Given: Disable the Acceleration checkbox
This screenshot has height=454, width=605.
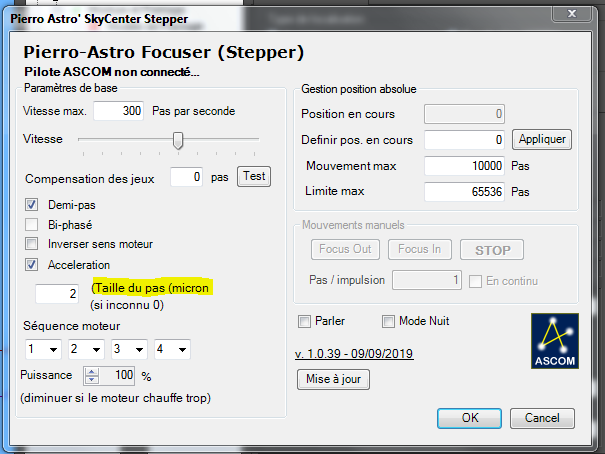Looking at the screenshot, I should 32,265.
